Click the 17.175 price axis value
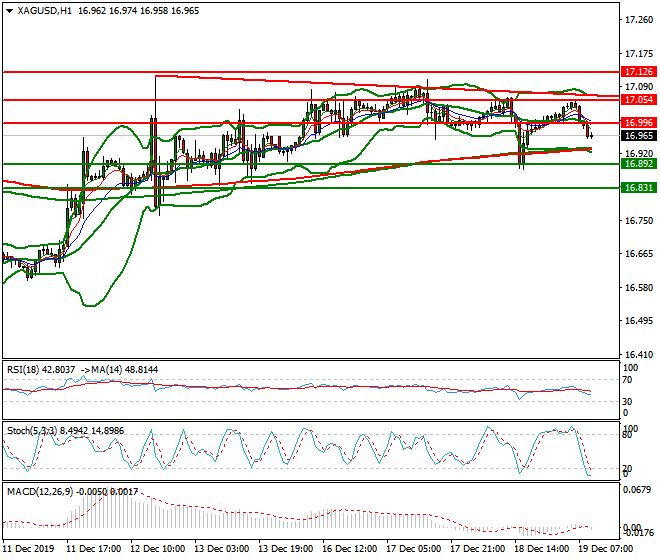Viewport: 660px width, 560px height. (639, 54)
